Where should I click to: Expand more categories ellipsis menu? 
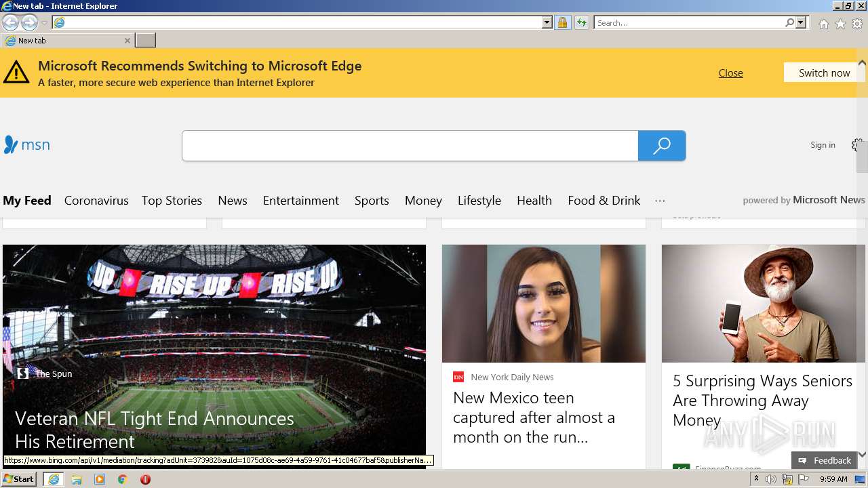(660, 201)
